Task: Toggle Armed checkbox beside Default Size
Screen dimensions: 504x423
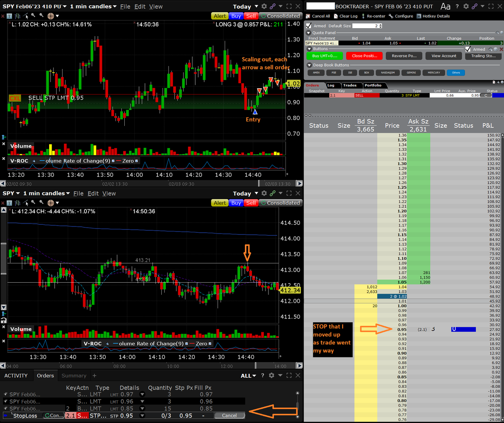Action: tap(309, 26)
